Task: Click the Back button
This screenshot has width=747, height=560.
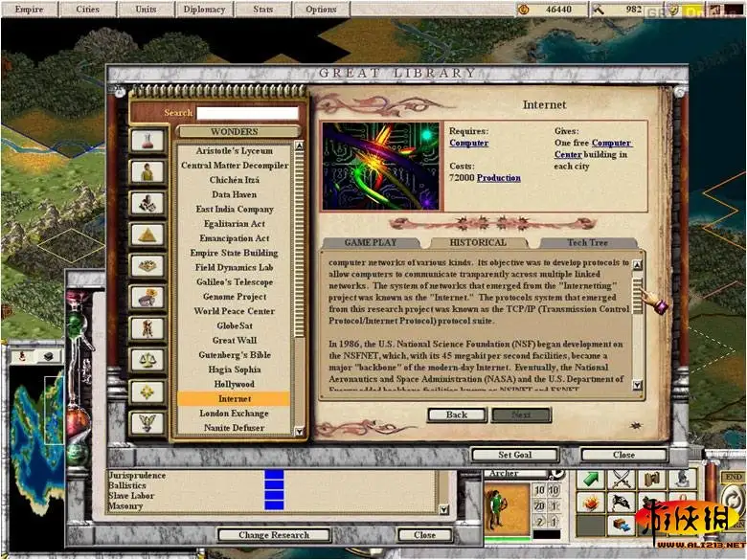Action: pyautogui.click(x=457, y=414)
